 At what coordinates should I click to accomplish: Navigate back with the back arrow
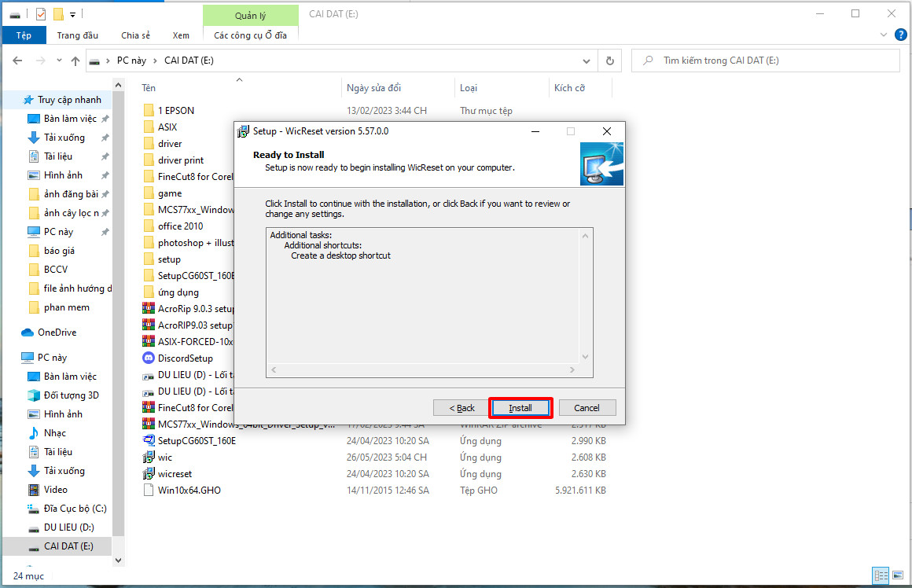click(x=17, y=61)
